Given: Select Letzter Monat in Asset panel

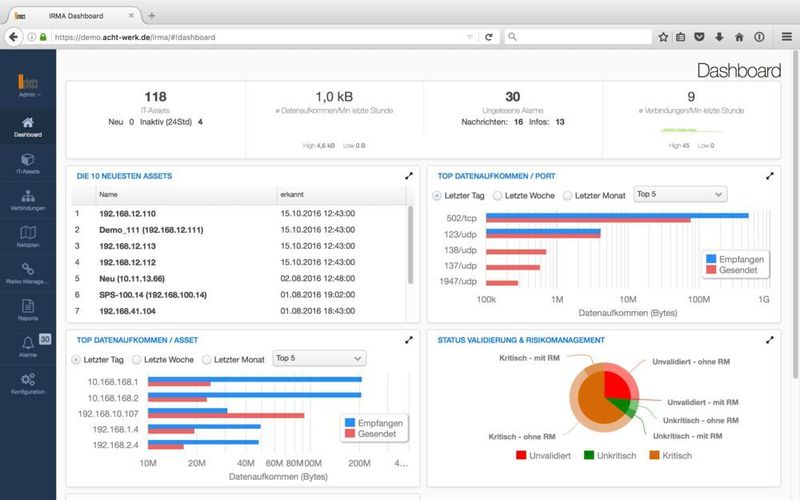Looking at the screenshot, I should point(208,359).
